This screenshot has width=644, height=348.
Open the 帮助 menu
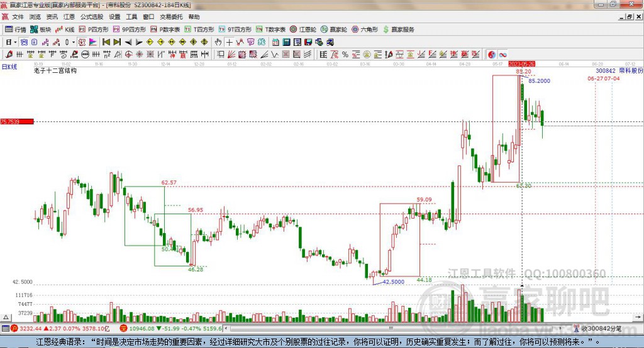(x=194, y=17)
